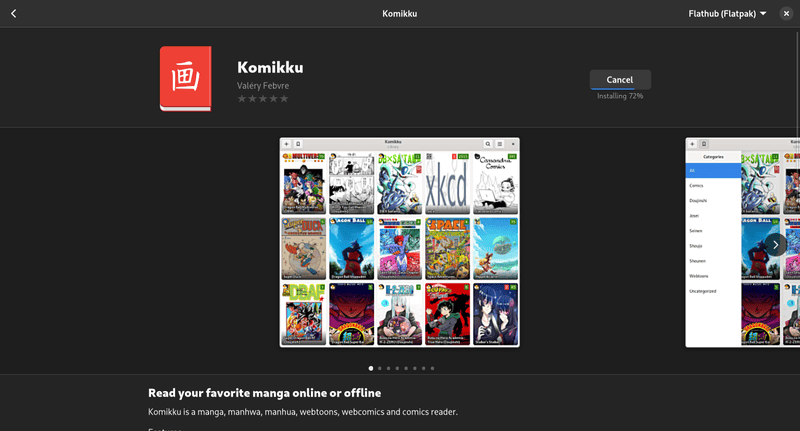Click the red Komikku app icon
Viewport: 800px width, 431px height.
tap(185, 79)
